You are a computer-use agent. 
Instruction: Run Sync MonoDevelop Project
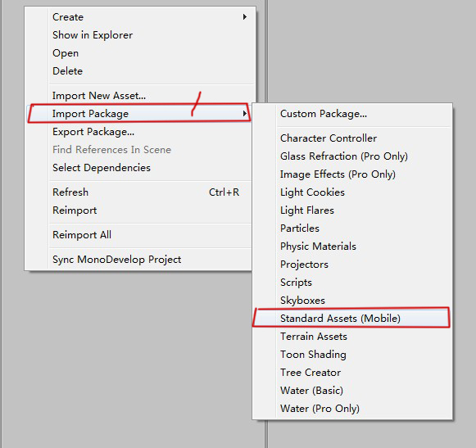(116, 260)
